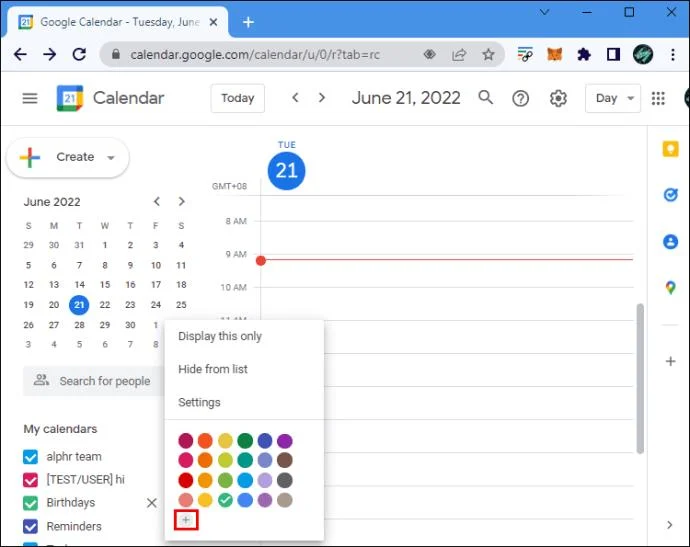Pick the checked green color swatch

coord(225,500)
